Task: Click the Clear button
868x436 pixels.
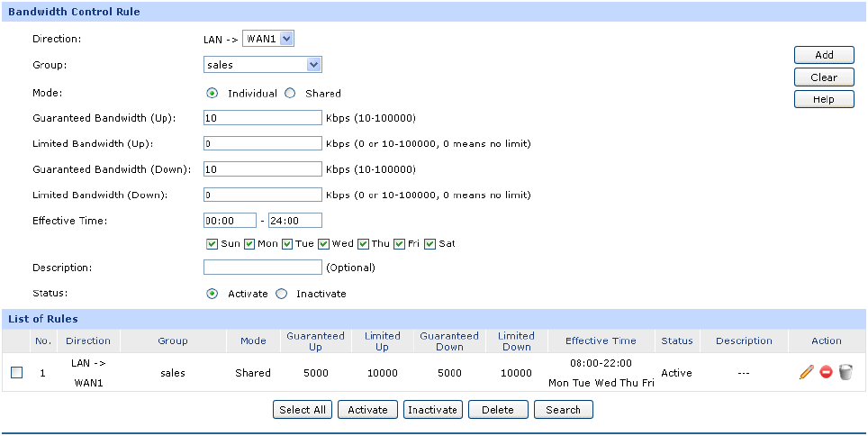Action: [823, 77]
